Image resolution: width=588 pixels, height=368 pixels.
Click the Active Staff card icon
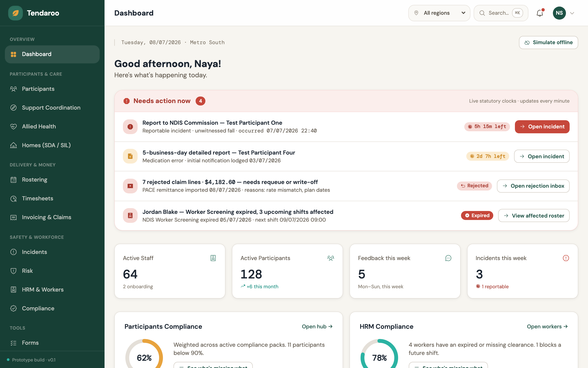(213, 258)
